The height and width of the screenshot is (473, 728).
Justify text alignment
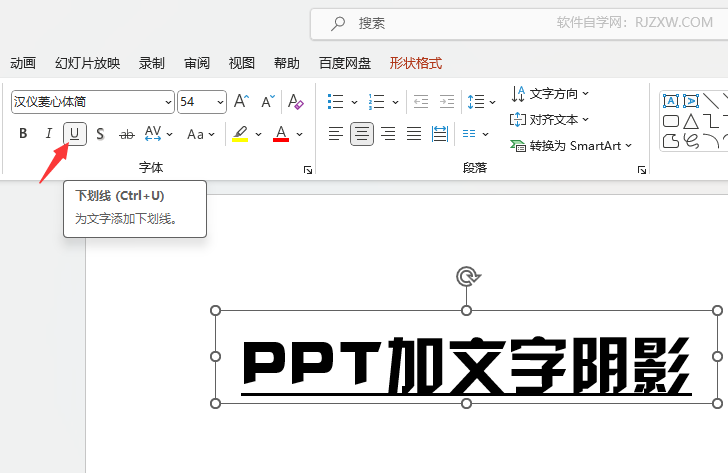point(414,134)
